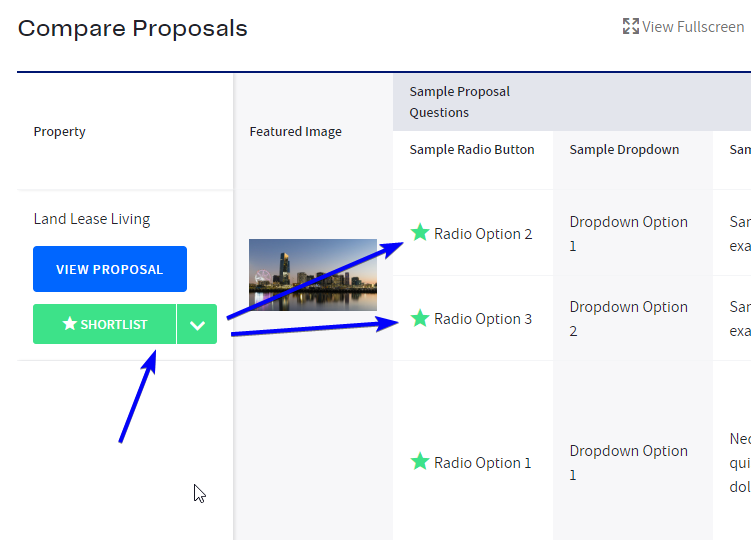This screenshot has height=540, width=751.
Task: Open the Shortlist dropdown arrow
Action: 197,324
